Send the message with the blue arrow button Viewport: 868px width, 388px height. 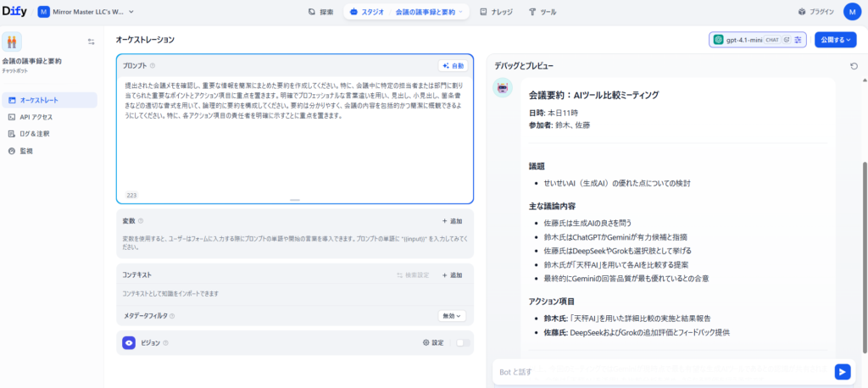[x=842, y=371]
